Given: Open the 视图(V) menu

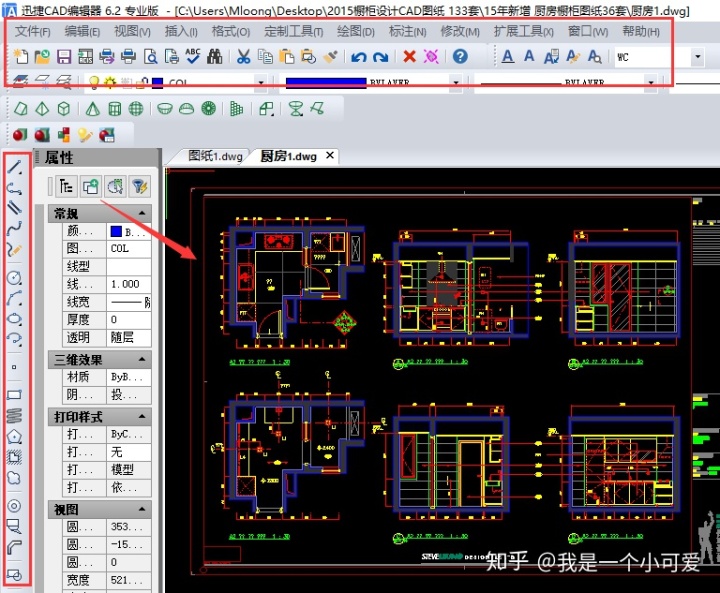Looking at the screenshot, I should tap(132, 31).
